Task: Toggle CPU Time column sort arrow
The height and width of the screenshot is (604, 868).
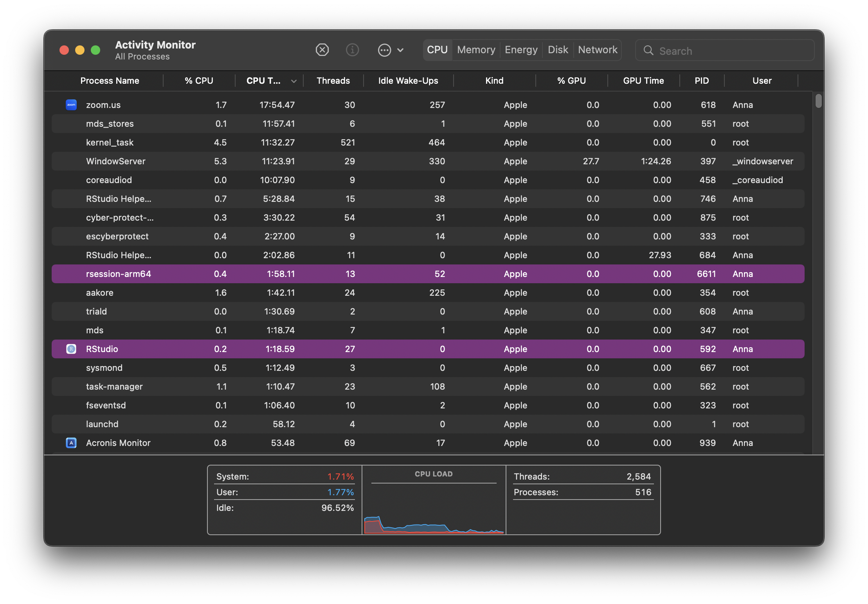Action: pos(294,81)
